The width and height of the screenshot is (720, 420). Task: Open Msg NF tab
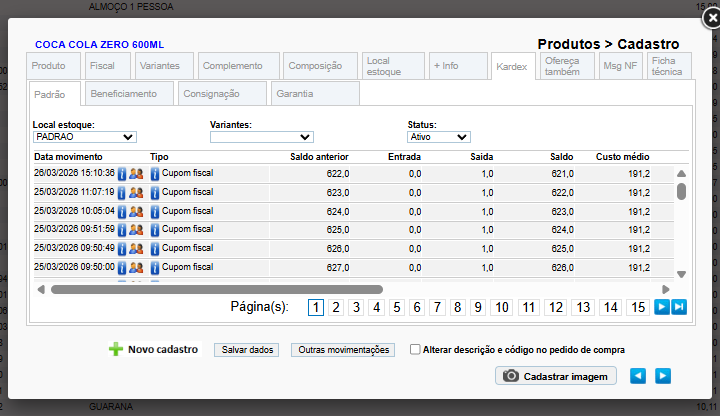620,66
